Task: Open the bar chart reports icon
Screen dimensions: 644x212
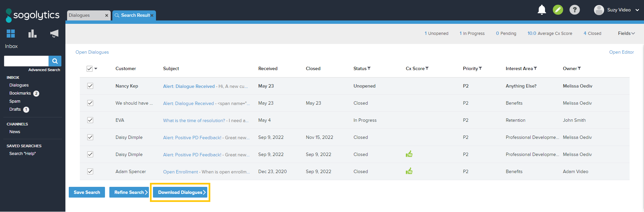Action: 32,34
